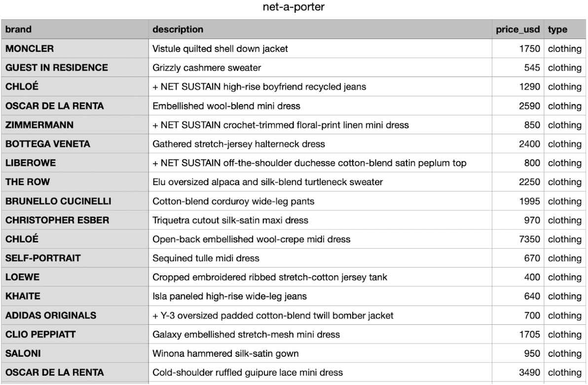Click the type column header
Viewport: 588px width, 385px height.
(x=557, y=29)
